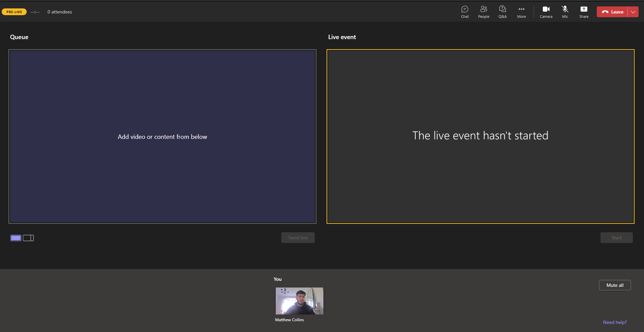Click the Add video or content queue area

click(162, 137)
